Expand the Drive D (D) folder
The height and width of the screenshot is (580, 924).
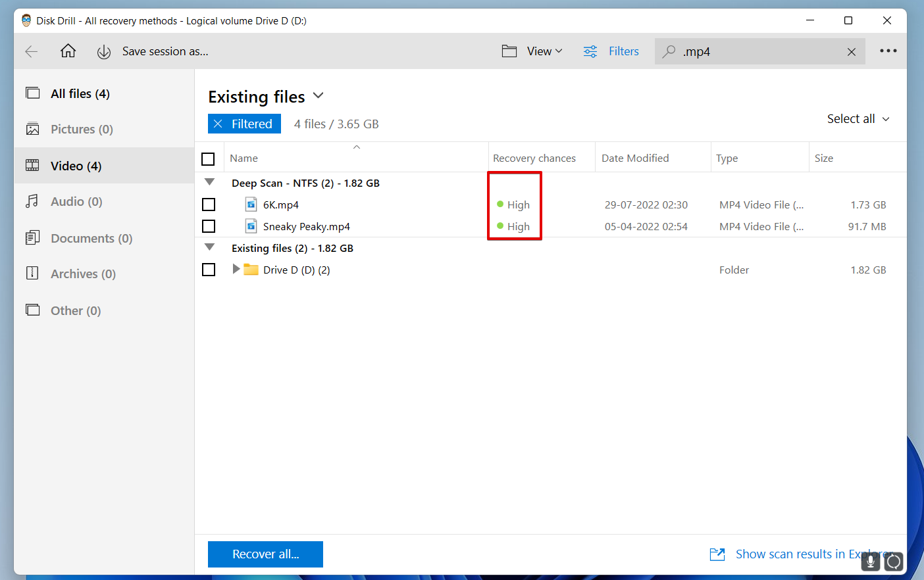(x=236, y=269)
